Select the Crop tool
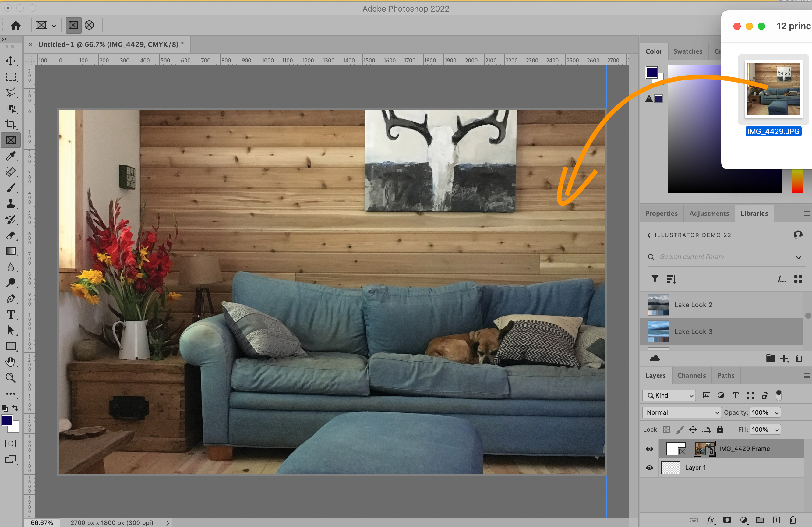 pos(11,125)
